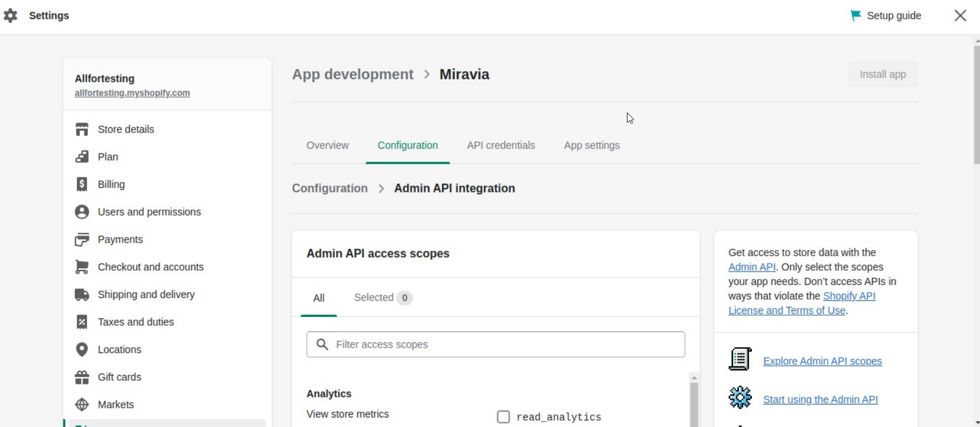Click the scopes list scrollbar up arrow

click(x=694, y=378)
